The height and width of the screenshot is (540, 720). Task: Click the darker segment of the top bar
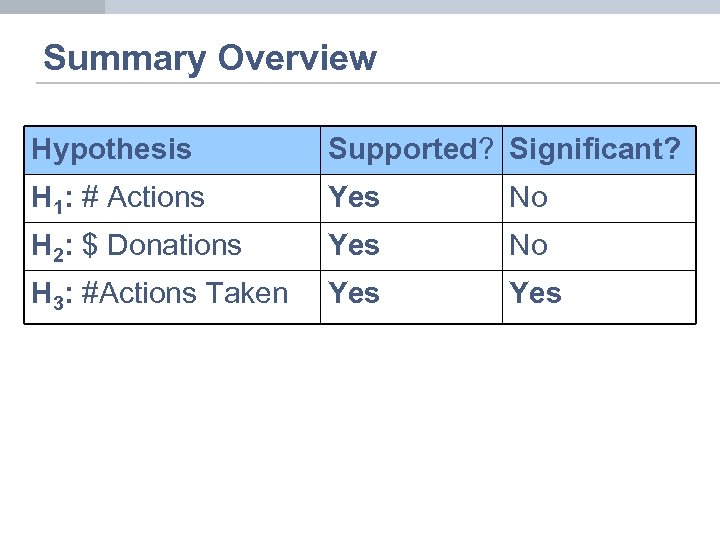[x=52, y=6]
